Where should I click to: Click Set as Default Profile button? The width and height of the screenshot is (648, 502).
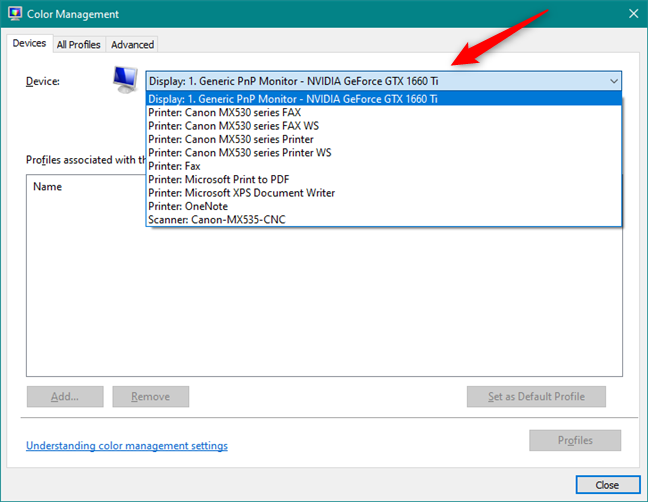tap(536, 397)
